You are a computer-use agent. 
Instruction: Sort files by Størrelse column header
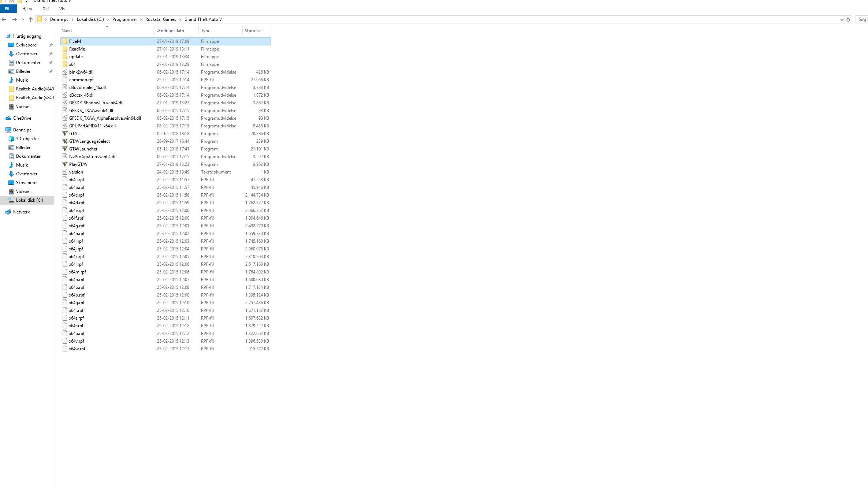pos(253,31)
